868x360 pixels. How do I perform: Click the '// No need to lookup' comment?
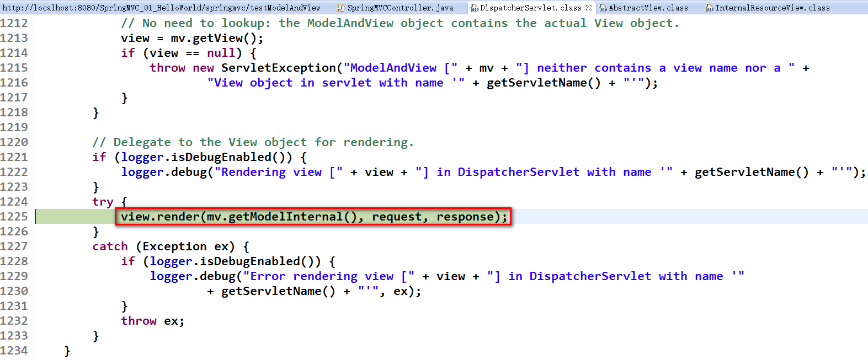400,23
